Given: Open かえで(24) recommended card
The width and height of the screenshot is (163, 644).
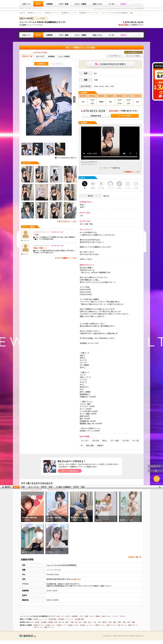Looking at the screenshot, I should pos(32,507).
